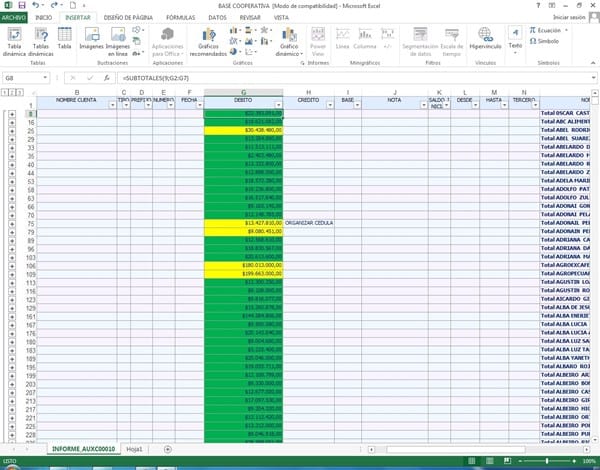Open the NOMBRE CUENTA filter dropdown
Viewport: 600px width, 470px height.
(x=111, y=106)
